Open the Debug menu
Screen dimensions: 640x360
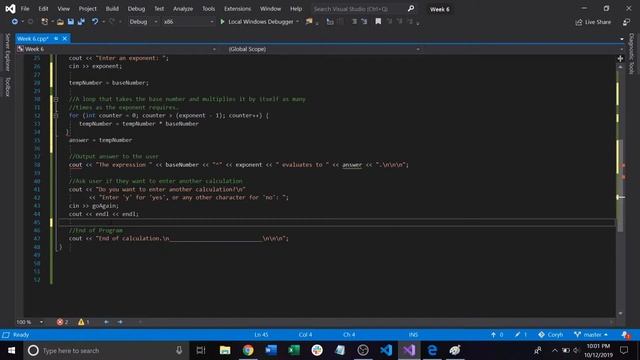tap(136, 9)
